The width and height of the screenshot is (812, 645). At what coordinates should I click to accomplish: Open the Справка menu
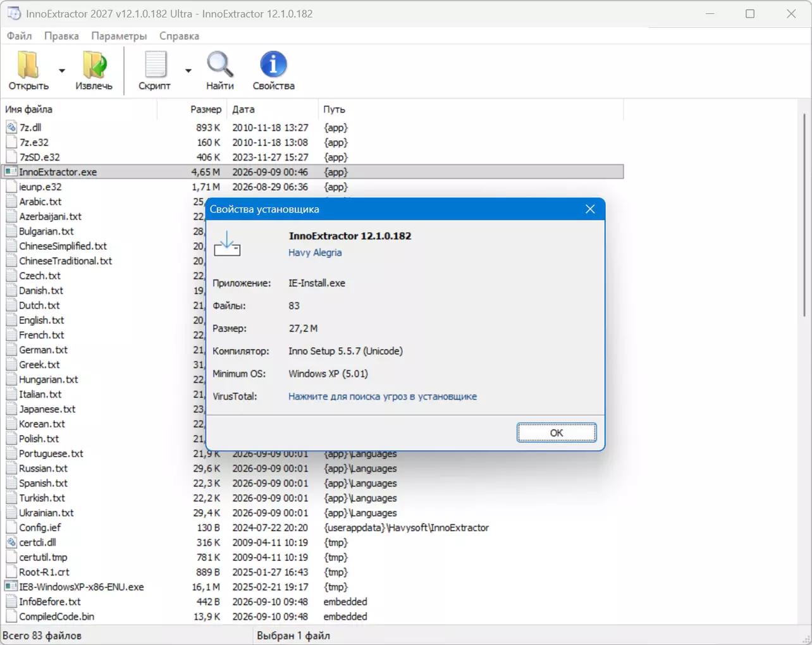click(x=179, y=36)
